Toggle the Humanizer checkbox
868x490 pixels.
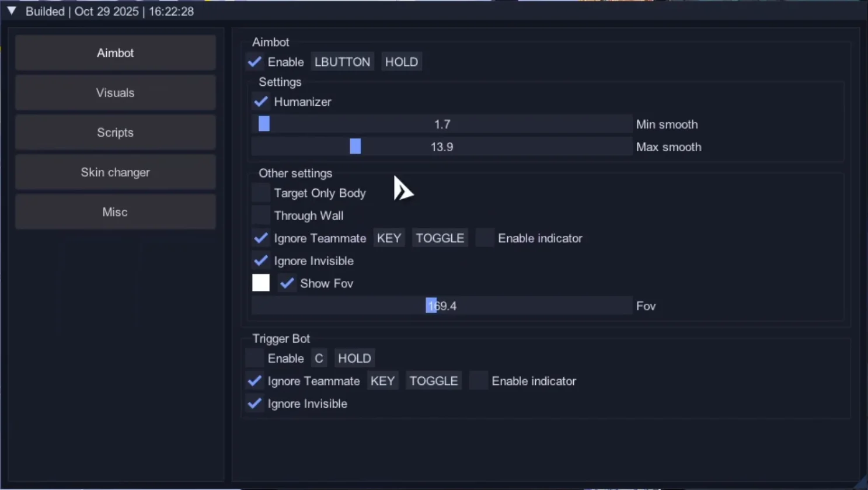pos(261,102)
